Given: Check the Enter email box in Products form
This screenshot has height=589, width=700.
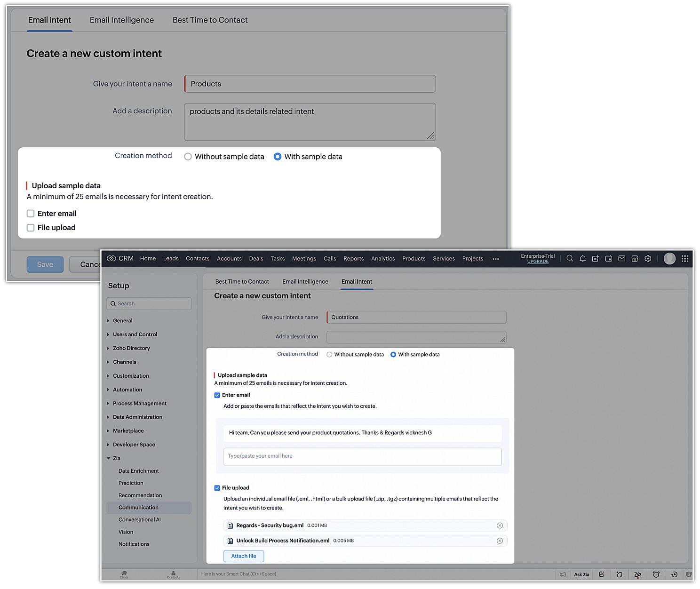Looking at the screenshot, I should pyautogui.click(x=31, y=214).
